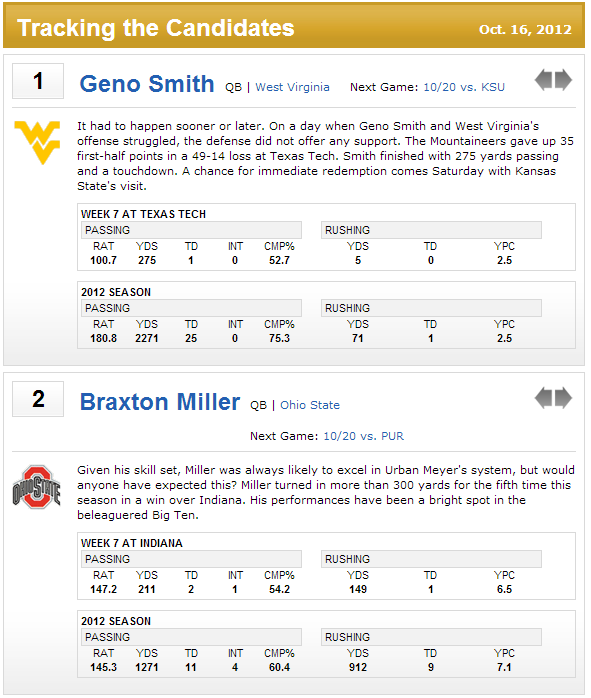Click the West Virginia Mountaineers logo

pyautogui.click(x=37, y=142)
